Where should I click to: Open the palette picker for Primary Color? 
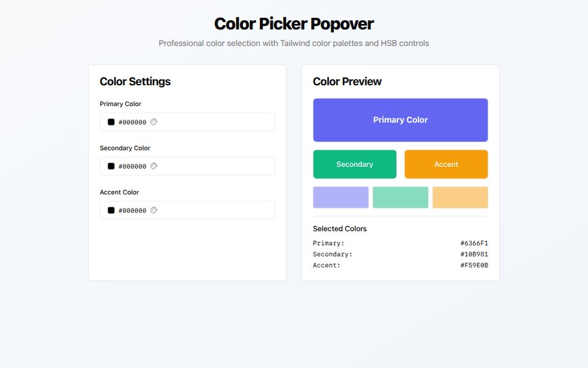(x=153, y=121)
